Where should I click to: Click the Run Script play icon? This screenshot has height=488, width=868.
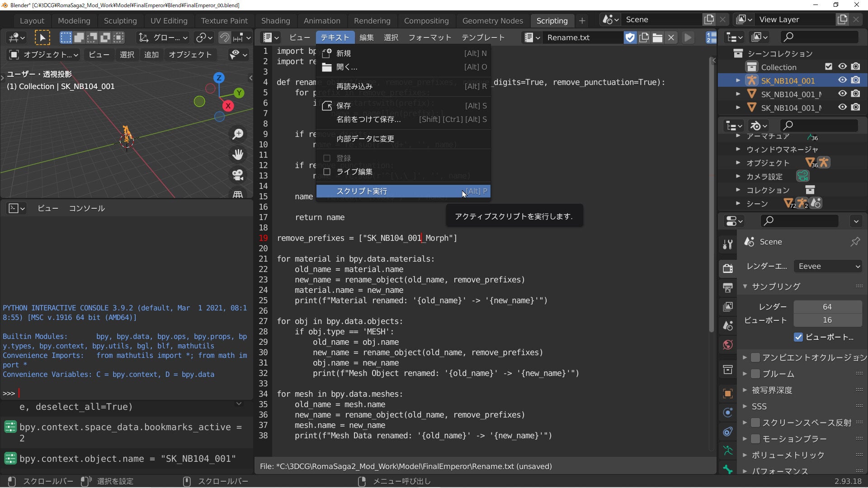point(688,38)
